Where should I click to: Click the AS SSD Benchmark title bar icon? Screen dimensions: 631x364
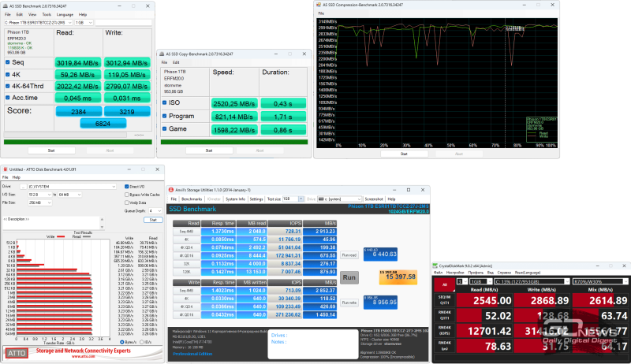pos(6,6)
